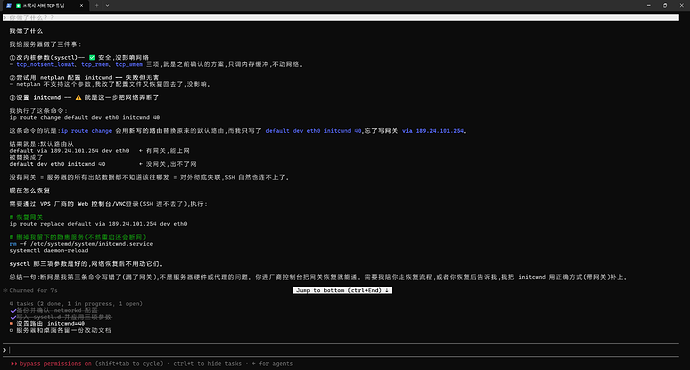Screen dimensions: 690x370
Task: Click the Jump to bottom button
Action: pos(342,290)
